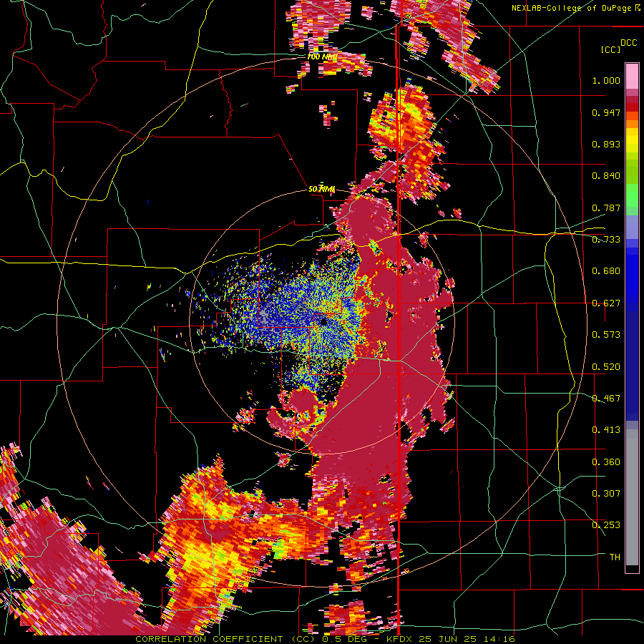The image size is (644, 644).
Task: Select the 0.893 scale value
Action: (606, 144)
